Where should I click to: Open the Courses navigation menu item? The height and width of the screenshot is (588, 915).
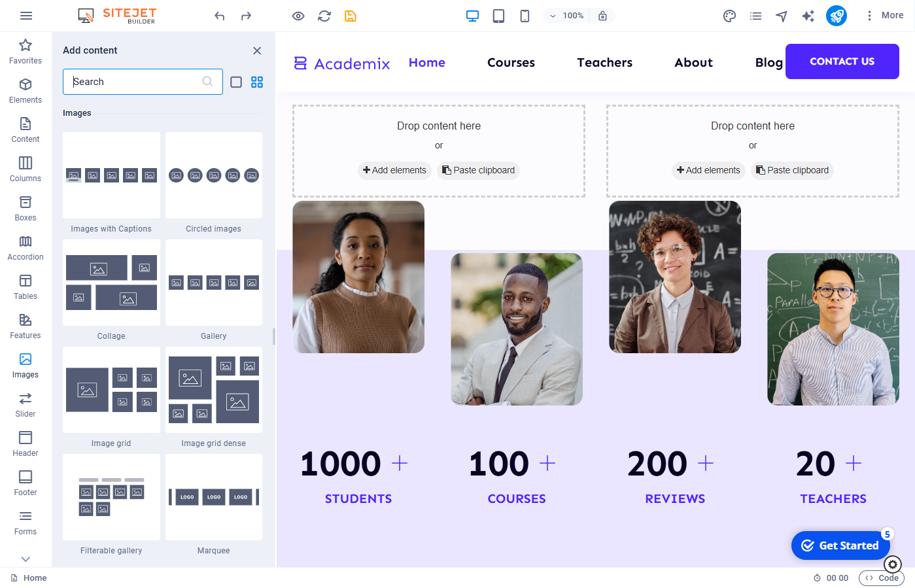[x=511, y=63]
